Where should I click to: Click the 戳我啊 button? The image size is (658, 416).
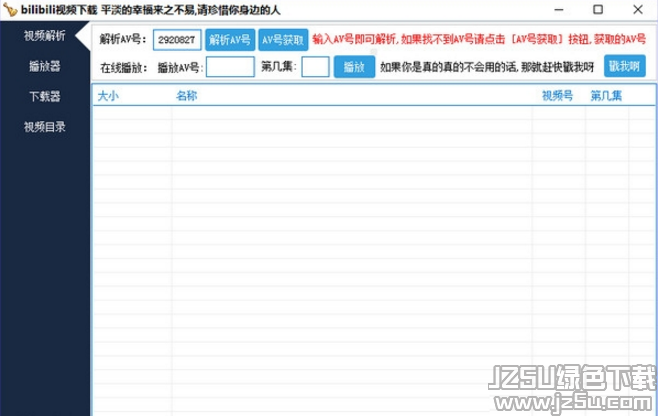point(625,66)
